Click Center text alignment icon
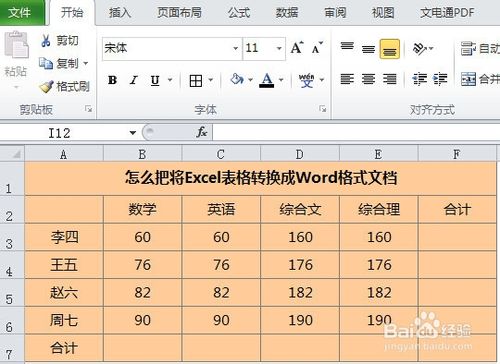This screenshot has width=500, height=364. (368, 79)
